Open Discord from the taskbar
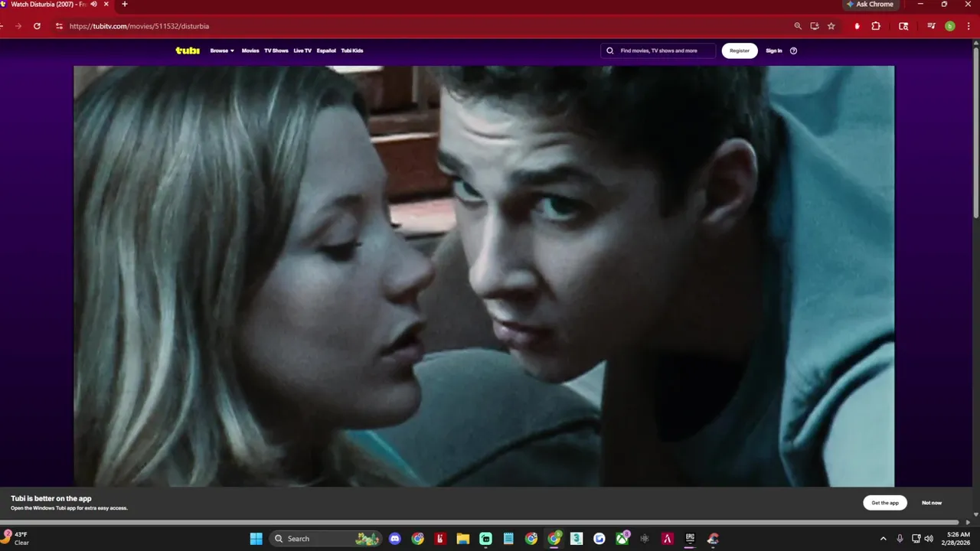980x551 pixels. [394, 539]
